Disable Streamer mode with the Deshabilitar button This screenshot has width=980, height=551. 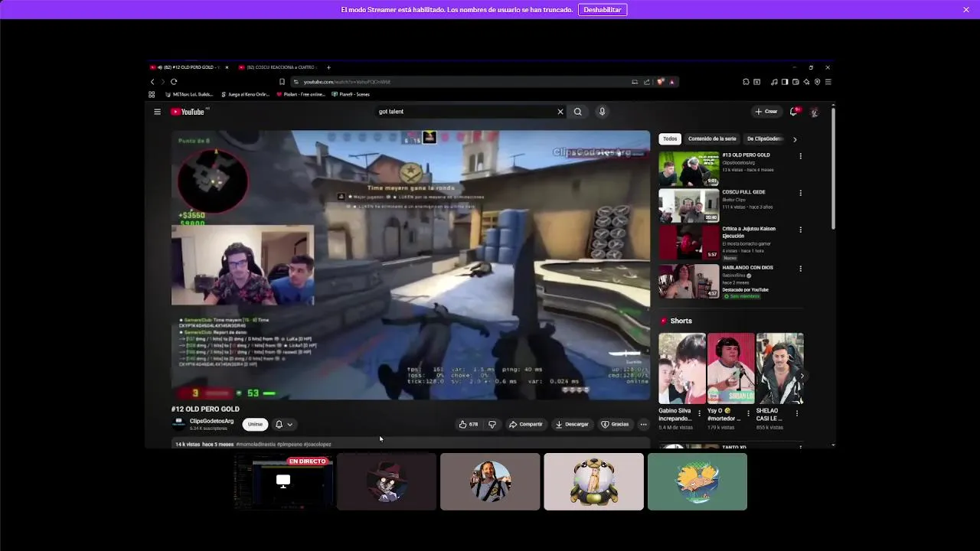tap(603, 10)
